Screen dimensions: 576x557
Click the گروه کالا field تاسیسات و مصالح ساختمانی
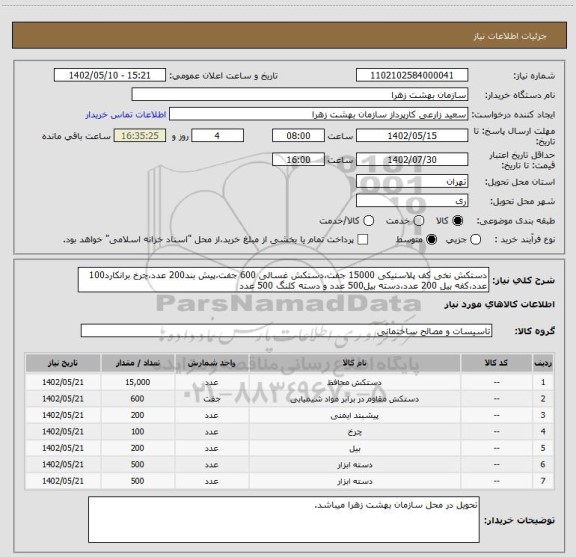point(286,331)
